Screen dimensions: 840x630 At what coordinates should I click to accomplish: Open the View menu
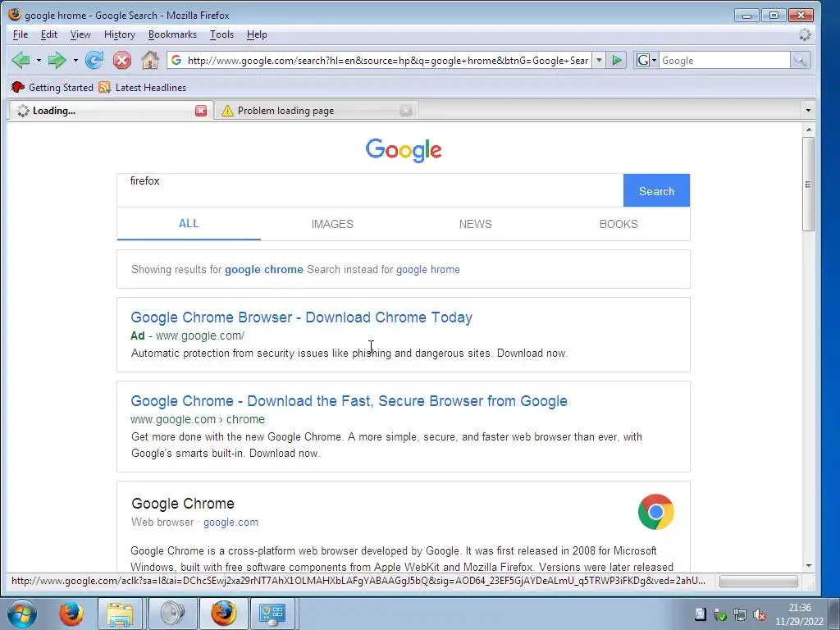coord(80,34)
